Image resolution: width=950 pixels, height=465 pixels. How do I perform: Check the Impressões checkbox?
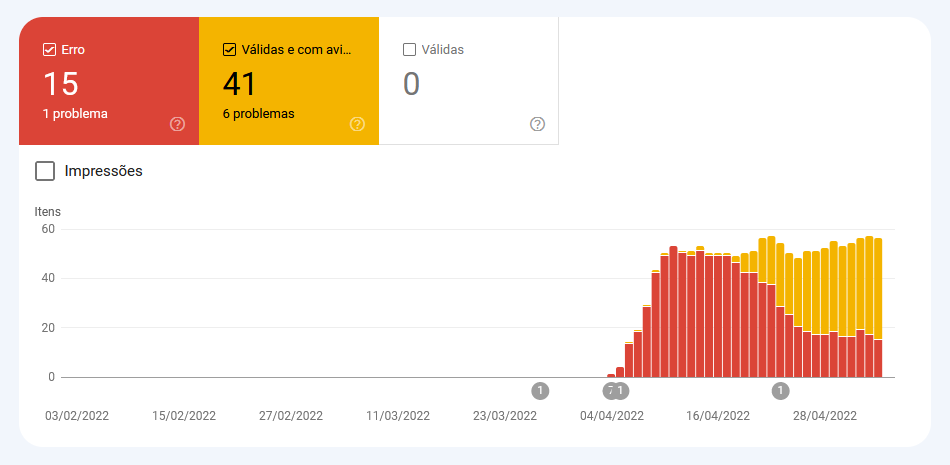[x=45, y=171]
